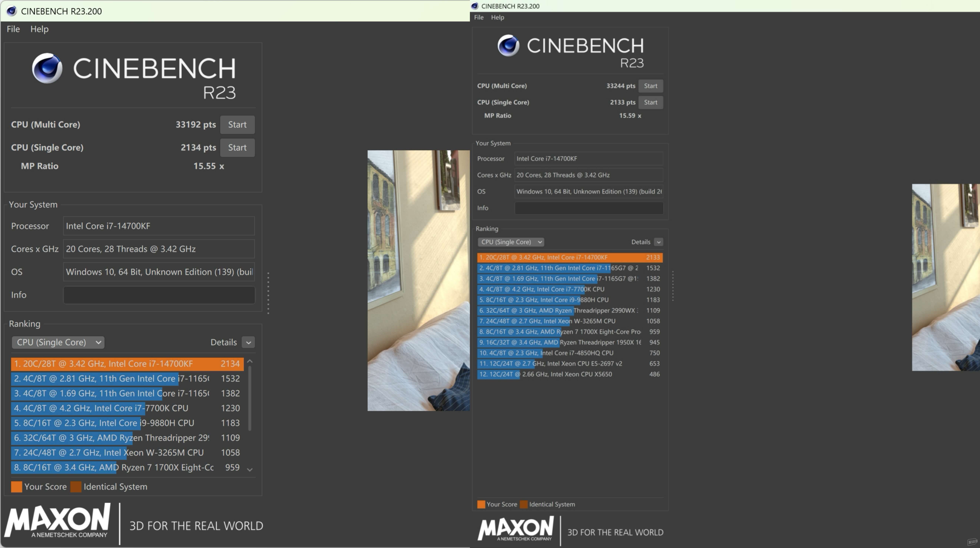Open Help menu in right Cinebench window
This screenshot has width=980, height=548.
click(x=497, y=17)
